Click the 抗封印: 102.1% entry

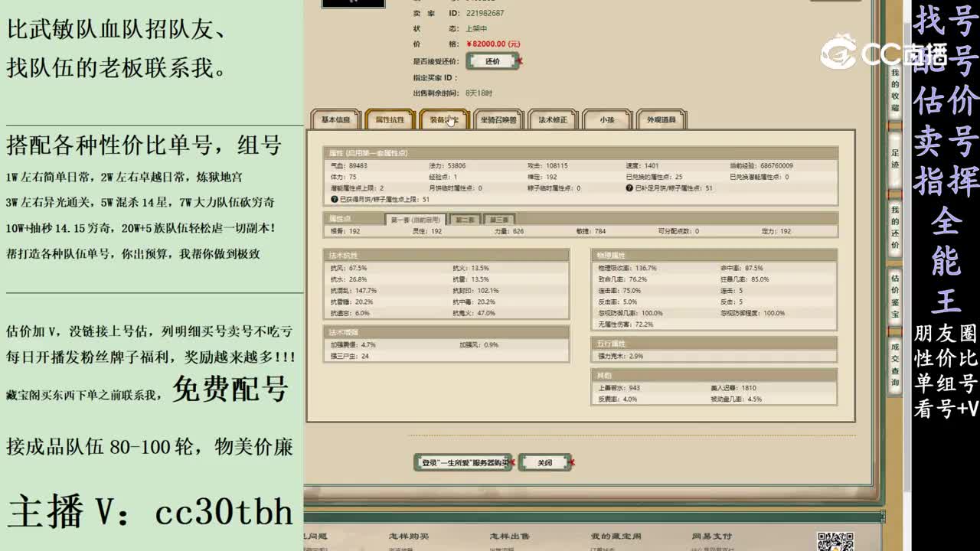(x=475, y=291)
